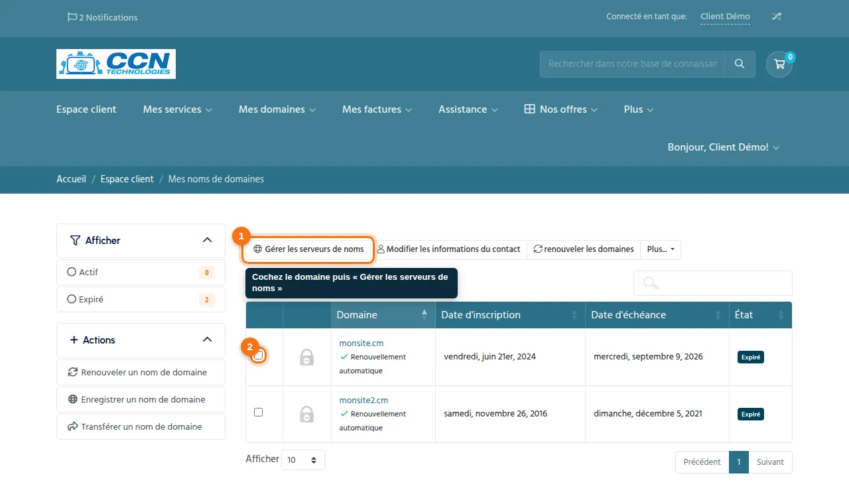Click the padlock icon in monsite.cm row
Image resolution: width=849 pixels, height=504 pixels.
pyautogui.click(x=306, y=357)
